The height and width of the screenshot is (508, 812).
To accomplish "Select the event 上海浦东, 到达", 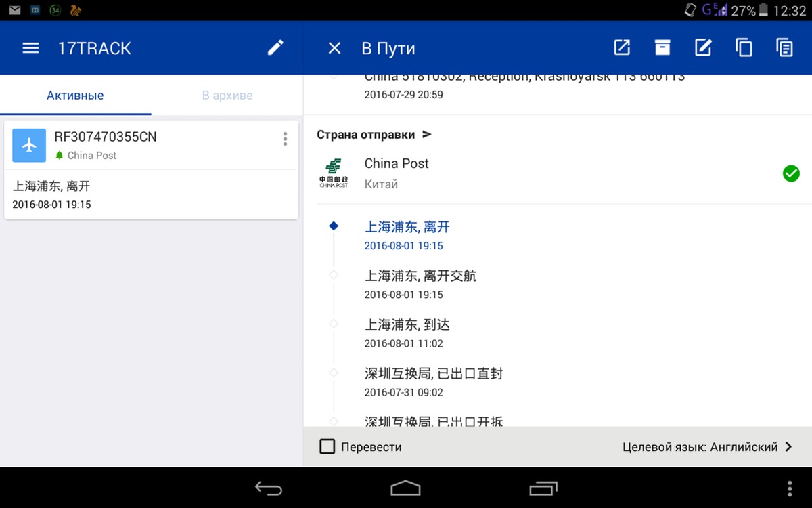I will coord(407,324).
